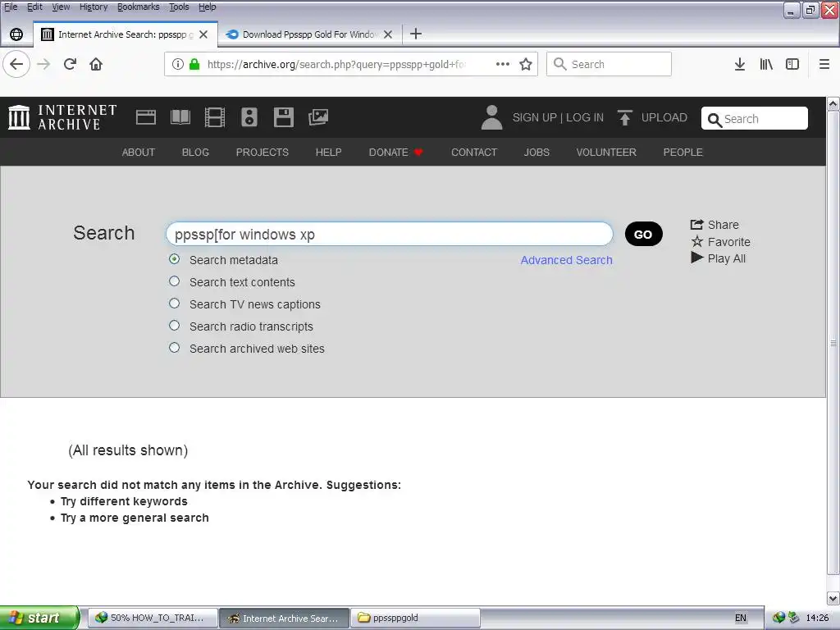Open the File menu
Screen dimensions: 840x630
click(11, 7)
